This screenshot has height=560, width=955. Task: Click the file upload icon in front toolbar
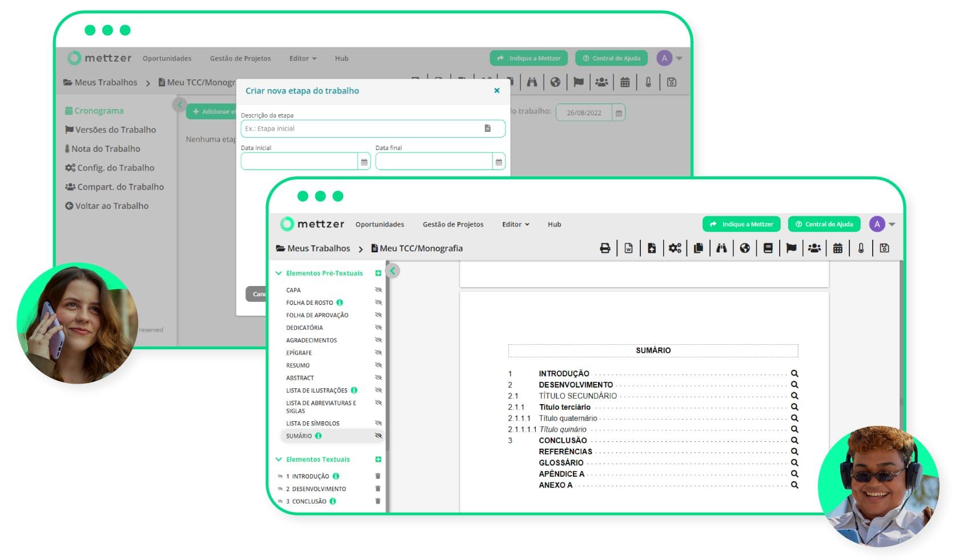click(652, 248)
